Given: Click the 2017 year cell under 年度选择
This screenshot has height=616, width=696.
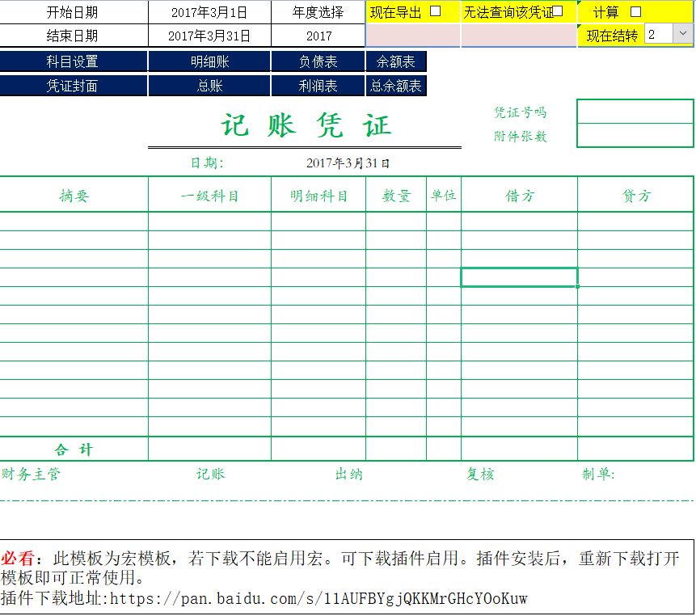Looking at the screenshot, I should point(316,36).
